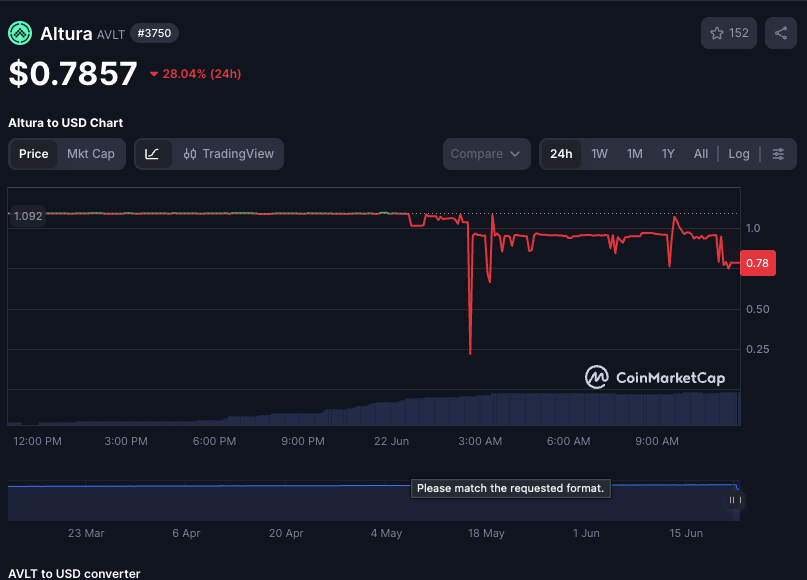Expand the Compare dropdown
This screenshot has width=807, height=580.
coord(486,154)
